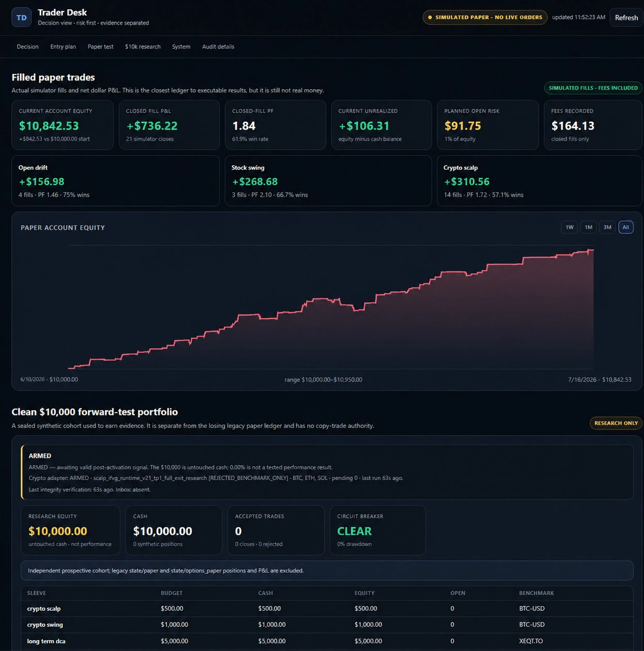This screenshot has width=644, height=651.
Task: Click the 61.9% win rate text
Action: (x=250, y=139)
